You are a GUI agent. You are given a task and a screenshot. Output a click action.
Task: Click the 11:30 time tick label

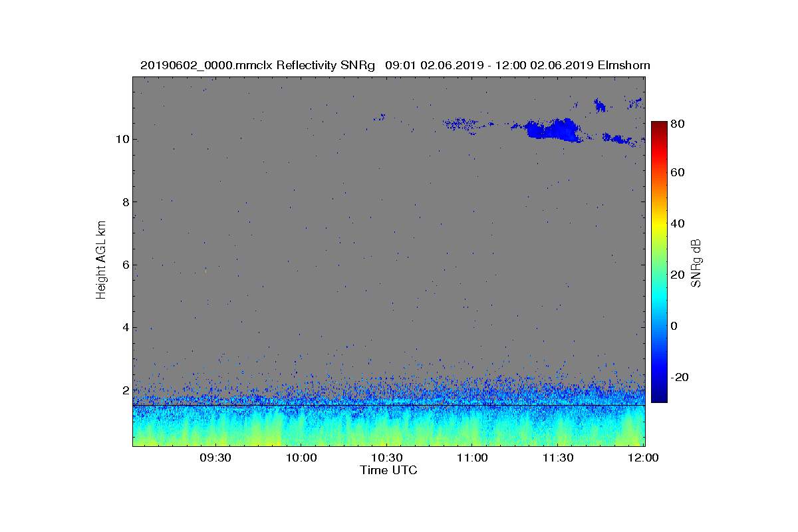pyautogui.click(x=559, y=458)
